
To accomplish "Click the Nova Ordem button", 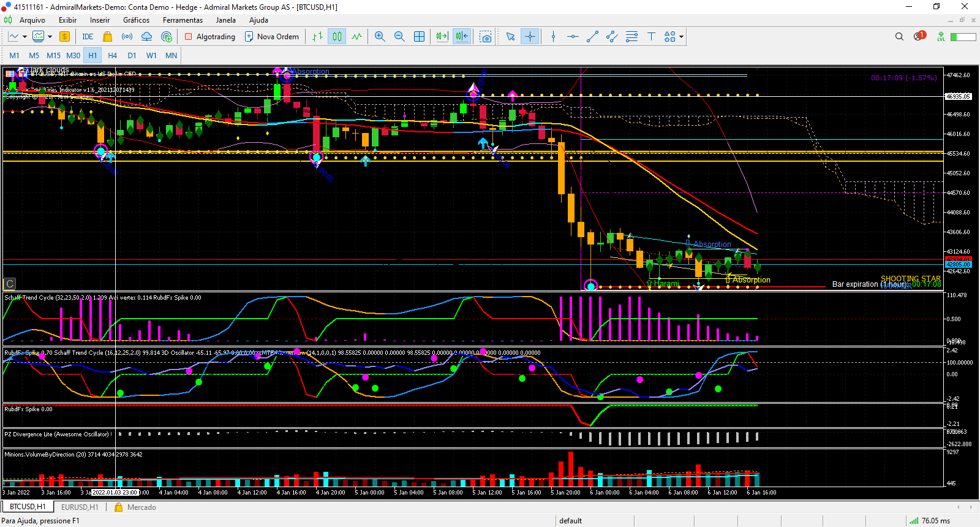I will 272,37.
